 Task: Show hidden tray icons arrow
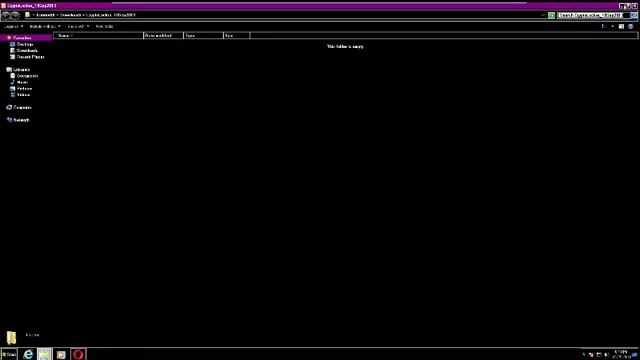(x=584, y=355)
